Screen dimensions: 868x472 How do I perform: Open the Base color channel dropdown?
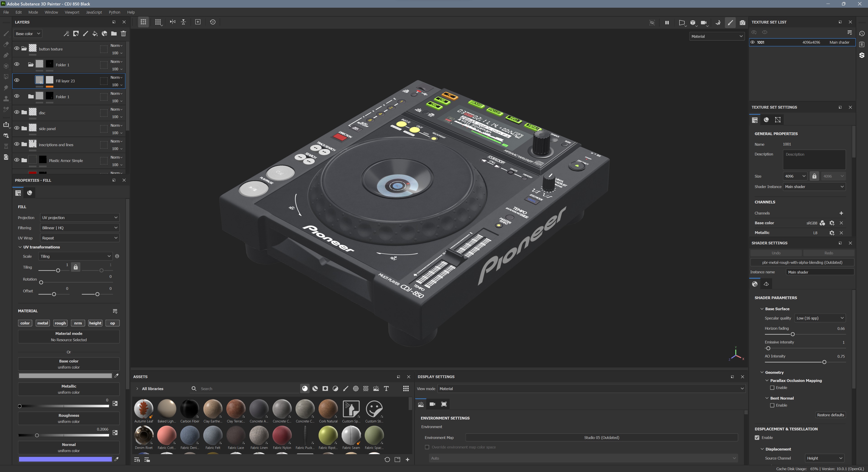[x=28, y=34]
